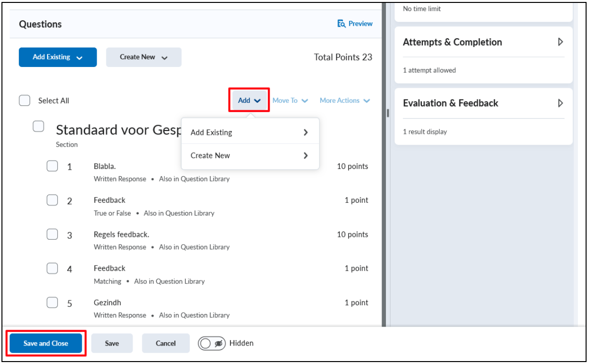Click the Add dropdown above the list
Image resolution: width=589 pixels, height=364 pixels.
point(249,100)
